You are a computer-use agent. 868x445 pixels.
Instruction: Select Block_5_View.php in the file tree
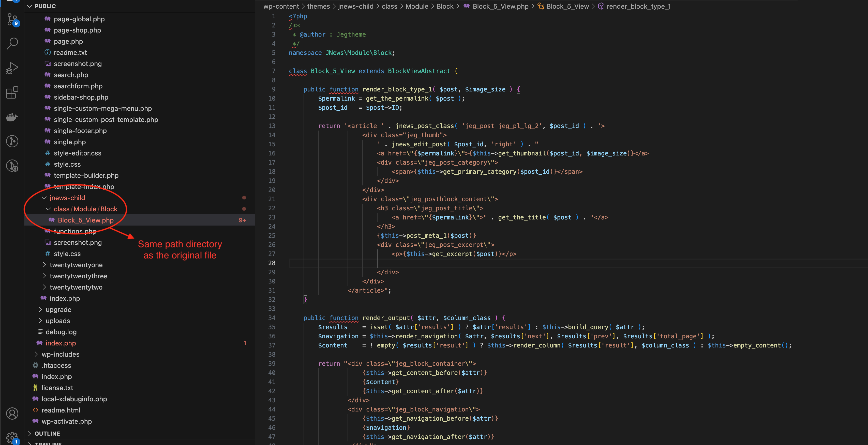tap(86, 220)
